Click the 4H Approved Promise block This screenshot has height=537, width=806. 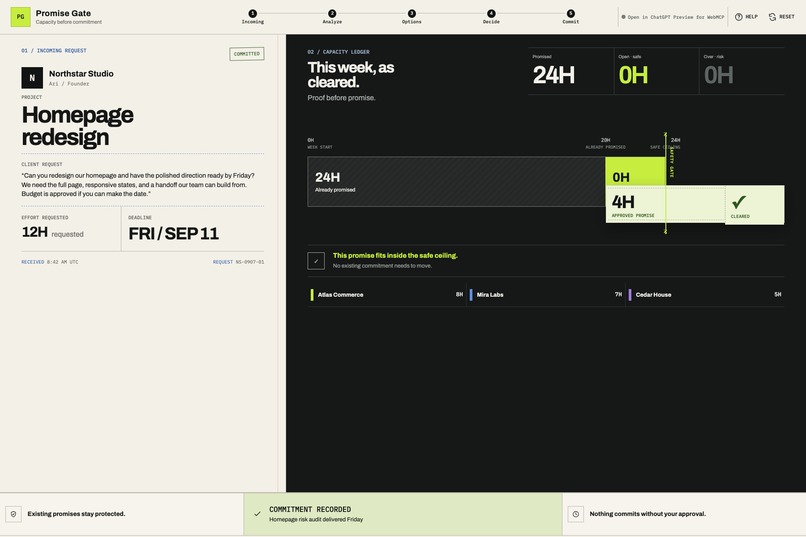coord(665,205)
